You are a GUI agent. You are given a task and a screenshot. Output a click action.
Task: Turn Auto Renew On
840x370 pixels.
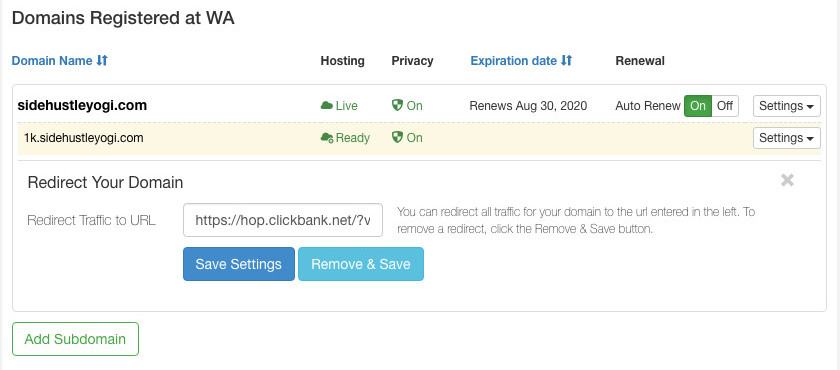click(698, 106)
